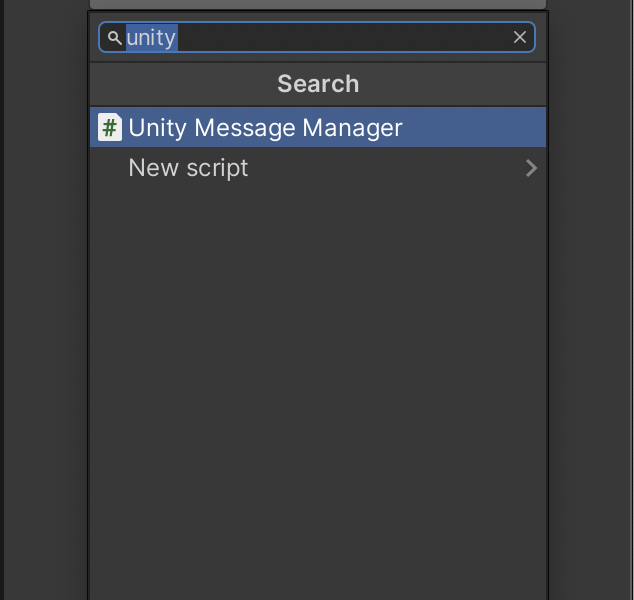The height and width of the screenshot is (600, 634).
Task: Expand New script using its arrow chevron
Action: coord(531,168)
